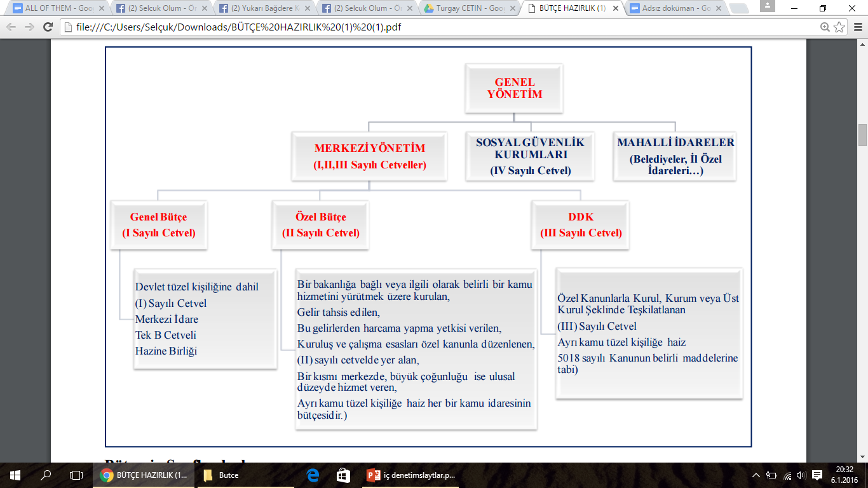Viewport: 868px width, 488px height.
Task: Click the text "Devlet tüzel kişiliğine dahil"
Action: pyautogui.click(x=197, y=287)
